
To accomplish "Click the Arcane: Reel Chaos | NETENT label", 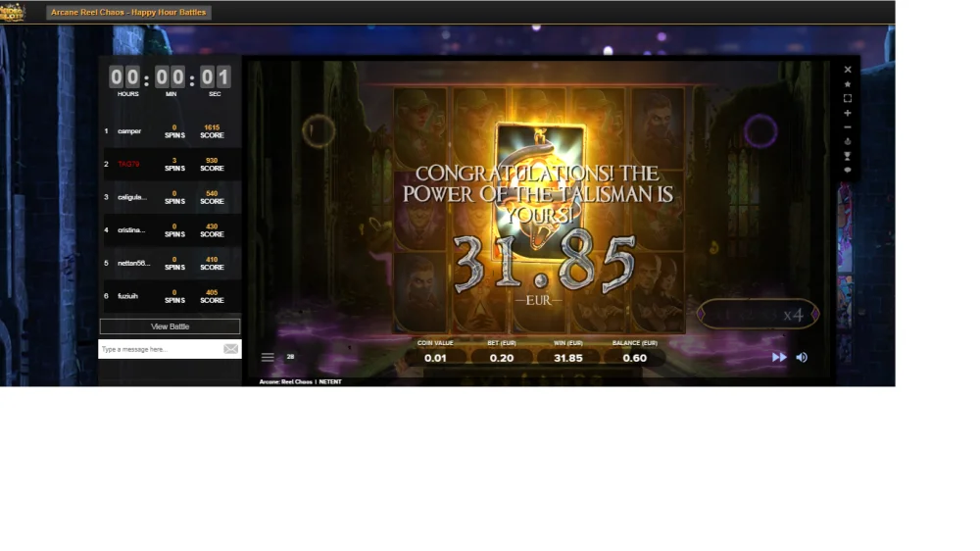I will click(301, 381).
